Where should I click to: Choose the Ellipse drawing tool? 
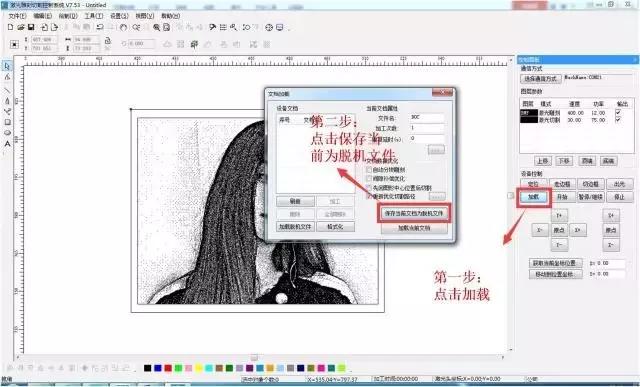point(7,133)
